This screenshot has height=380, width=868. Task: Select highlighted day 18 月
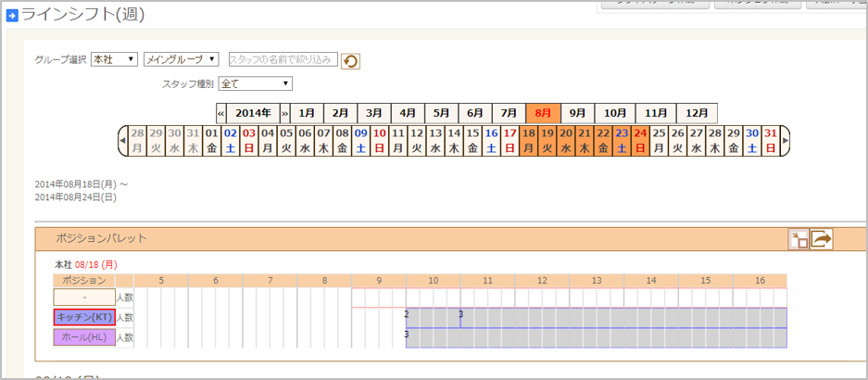528,141
